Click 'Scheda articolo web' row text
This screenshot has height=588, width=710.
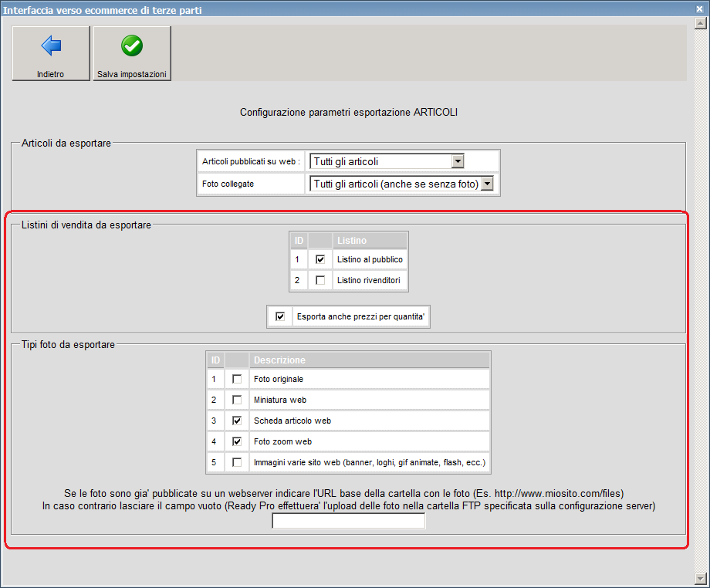[292, 421]
